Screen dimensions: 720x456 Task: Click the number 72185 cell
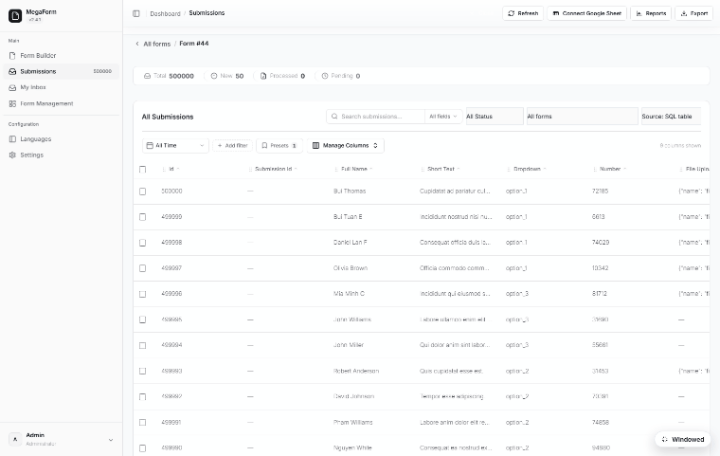pyautogui.click(x=600, y=191)
